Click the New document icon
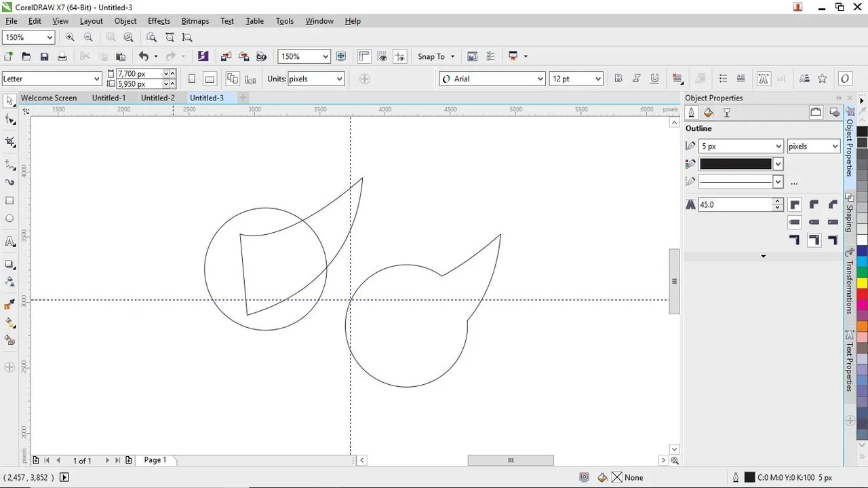This screenshot has height=488, width=868. (8, 56)
